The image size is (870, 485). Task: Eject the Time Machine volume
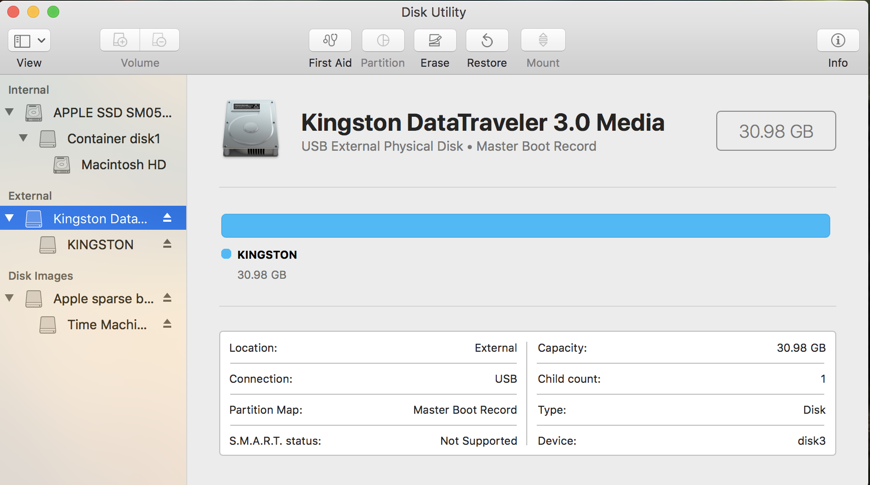pos(167,324)
